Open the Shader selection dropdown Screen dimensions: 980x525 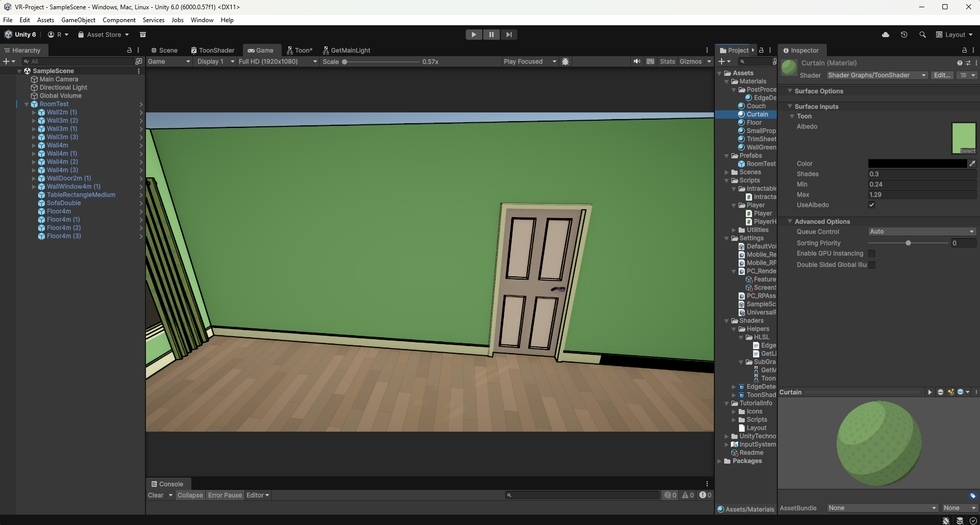[x=876, y=75]
